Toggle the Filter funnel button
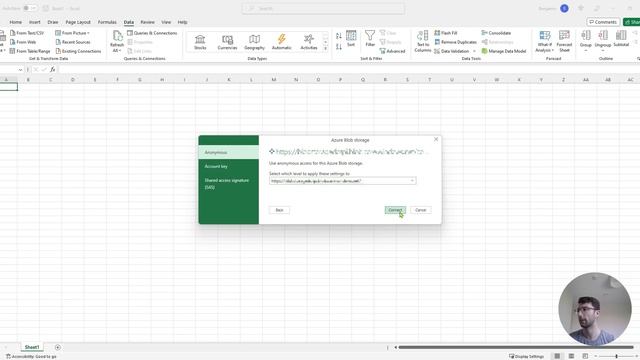640x360 pixels. point(370,39)
